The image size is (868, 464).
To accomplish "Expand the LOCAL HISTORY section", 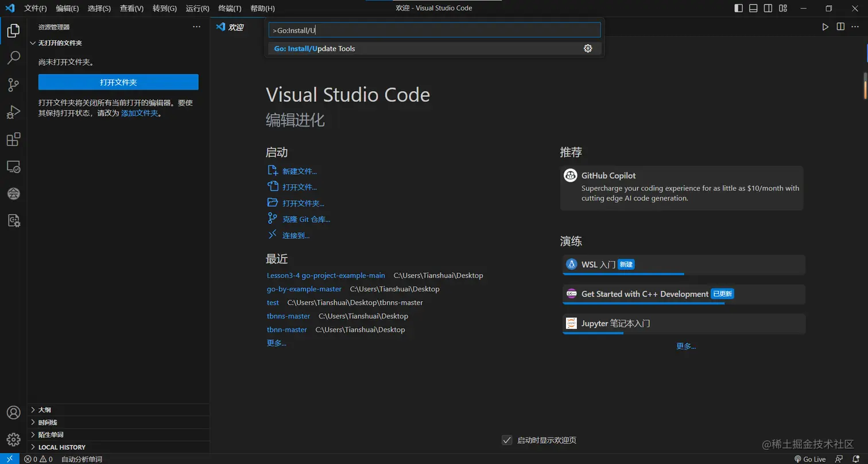I will coord(118,447).
